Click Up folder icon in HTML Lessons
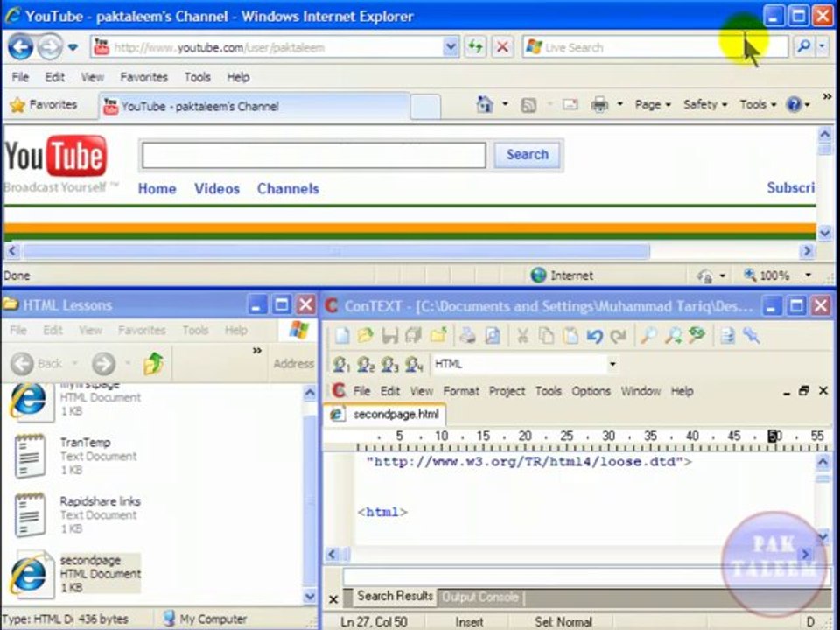 coord(153,364)
